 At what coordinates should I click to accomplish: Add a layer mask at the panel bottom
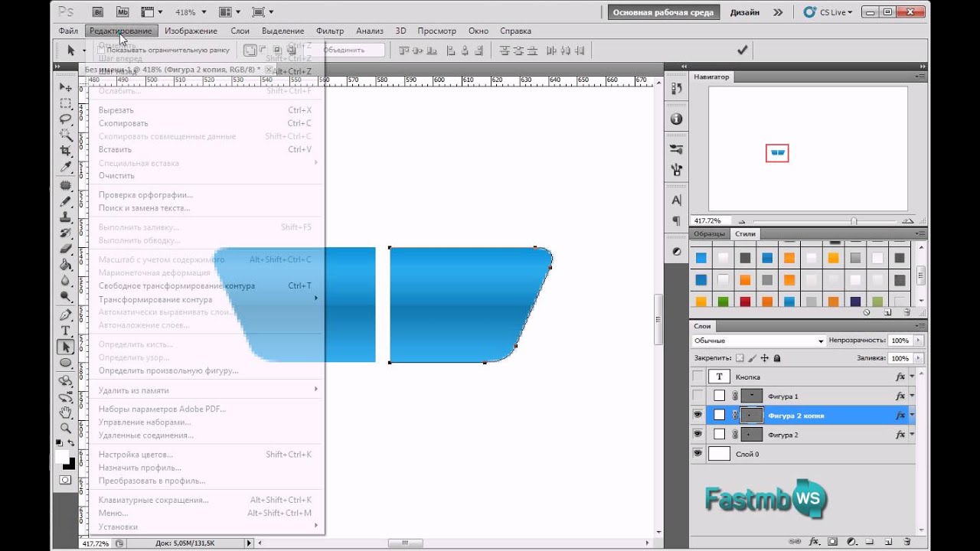(x=832, y=541)
